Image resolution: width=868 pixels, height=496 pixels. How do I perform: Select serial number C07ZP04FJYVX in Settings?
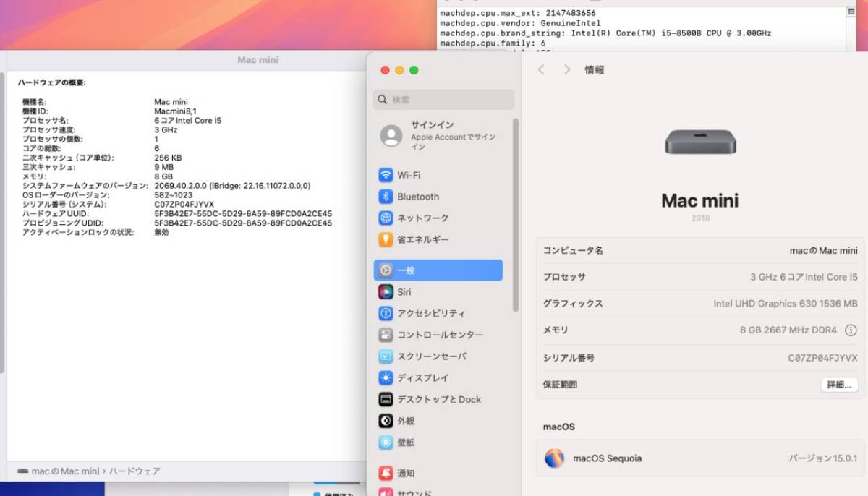tap(822, 358)
